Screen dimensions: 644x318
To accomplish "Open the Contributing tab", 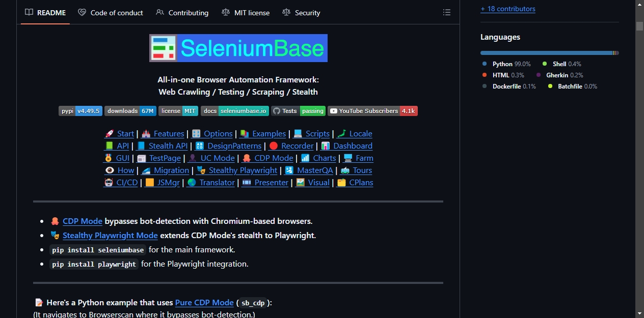I will click(x=182, y=13).
